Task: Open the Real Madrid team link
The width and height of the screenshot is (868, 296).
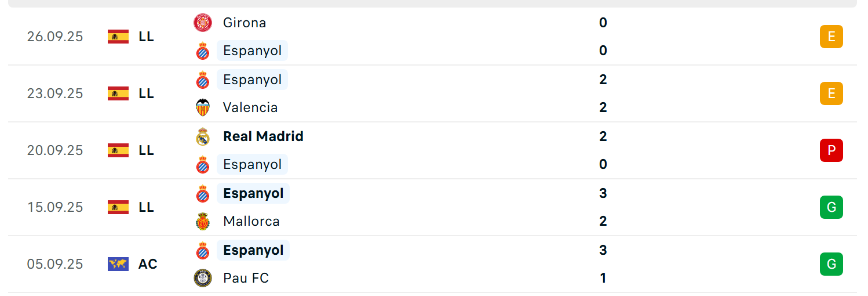Action: 263,136
